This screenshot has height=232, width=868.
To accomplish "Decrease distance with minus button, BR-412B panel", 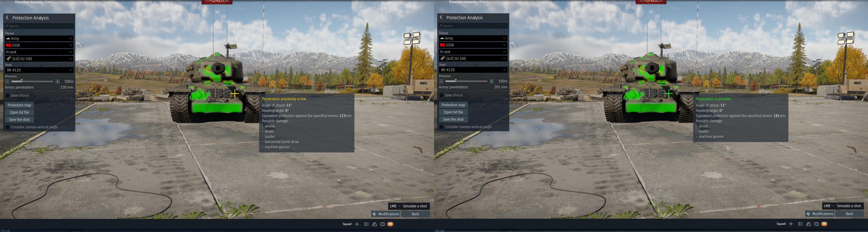I will pyautogui.click(x=441, y=81).
